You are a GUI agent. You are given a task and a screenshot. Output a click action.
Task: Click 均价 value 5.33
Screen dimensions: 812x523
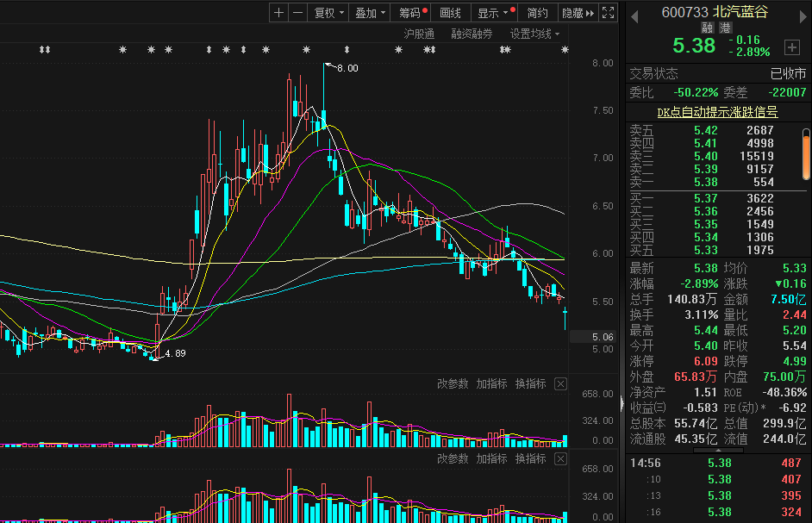point(795,268)
